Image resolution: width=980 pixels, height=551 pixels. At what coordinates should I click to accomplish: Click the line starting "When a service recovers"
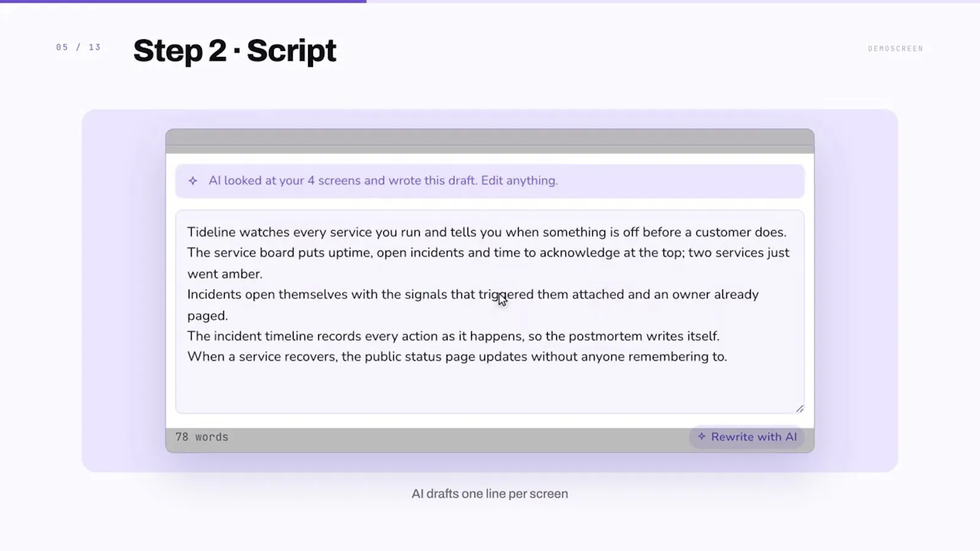tap(457, 357)
